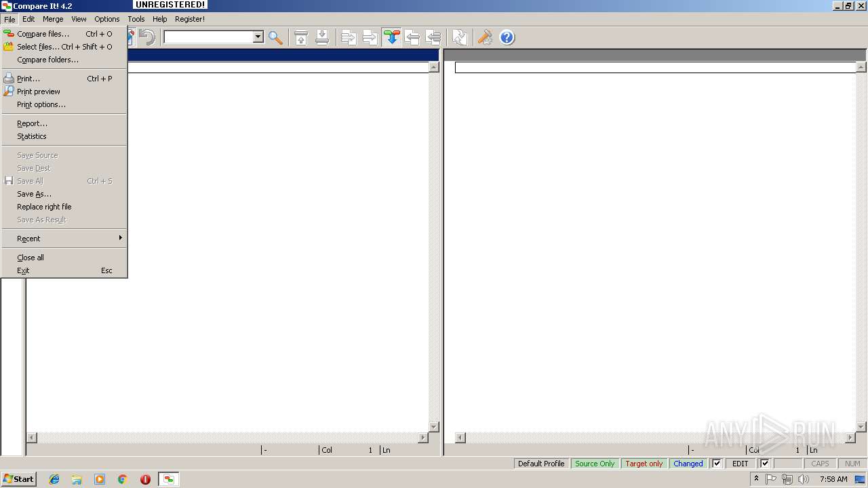
Task: Open the Help menu
Action: (x=159, y=19)
